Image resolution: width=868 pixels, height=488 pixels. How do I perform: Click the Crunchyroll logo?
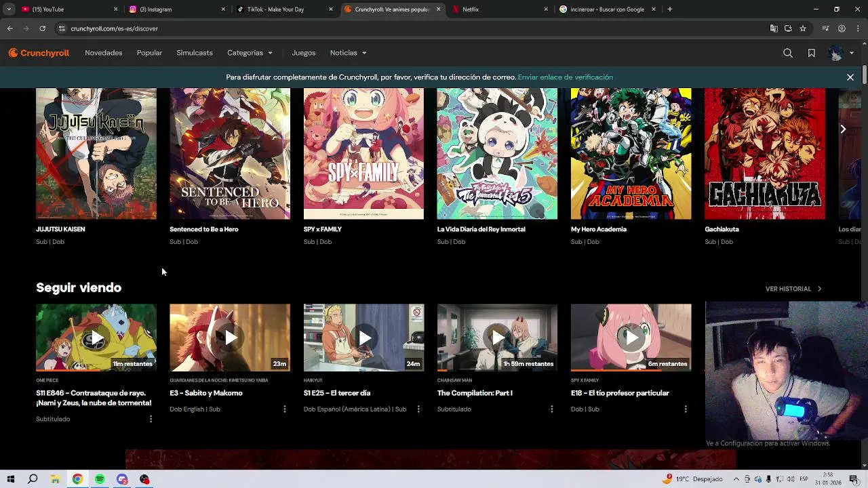click(x=39, y=53)
